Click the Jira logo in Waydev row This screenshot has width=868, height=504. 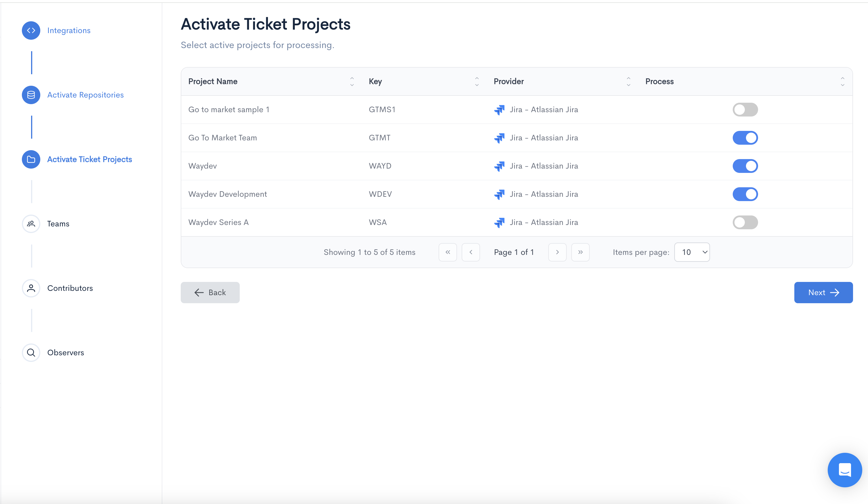[499, 166]
